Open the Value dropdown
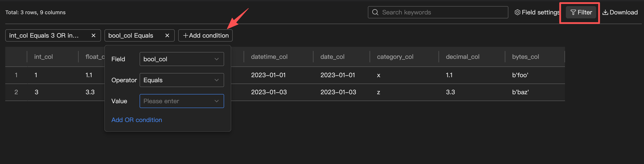Image resolution: width=644 pixels, height=164 pixels. [x=182, y=101]
